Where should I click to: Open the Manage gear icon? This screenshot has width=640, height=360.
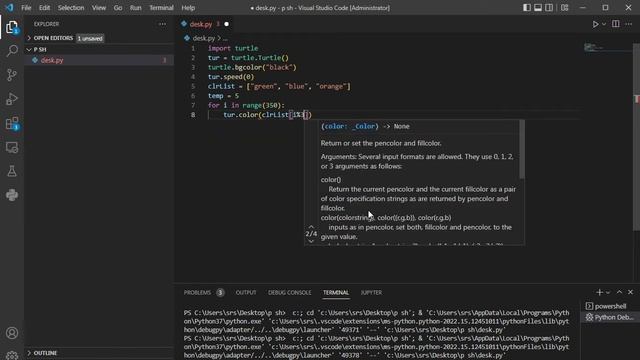click(12, 355)
